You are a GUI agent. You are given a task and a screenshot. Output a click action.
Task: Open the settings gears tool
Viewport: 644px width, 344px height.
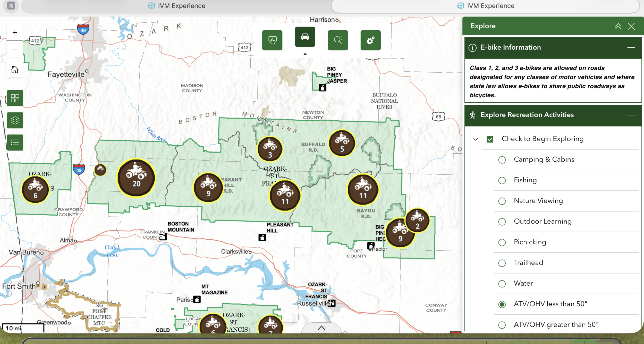370,40
